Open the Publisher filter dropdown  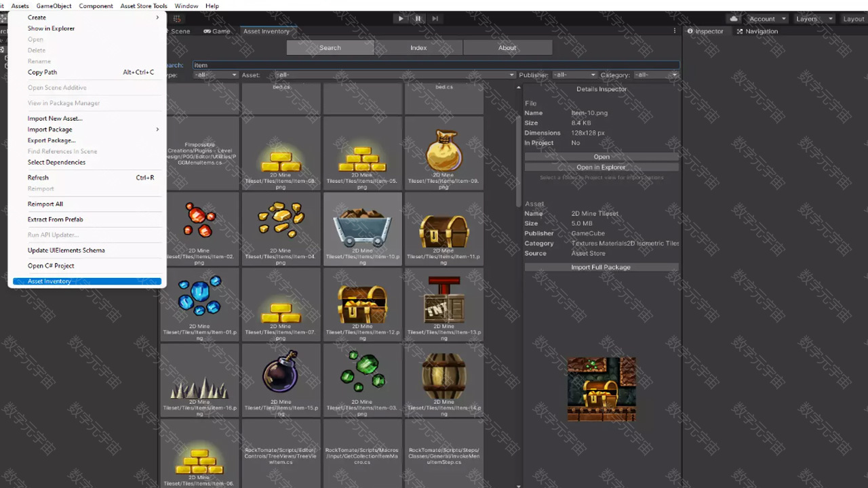point(574,75)
